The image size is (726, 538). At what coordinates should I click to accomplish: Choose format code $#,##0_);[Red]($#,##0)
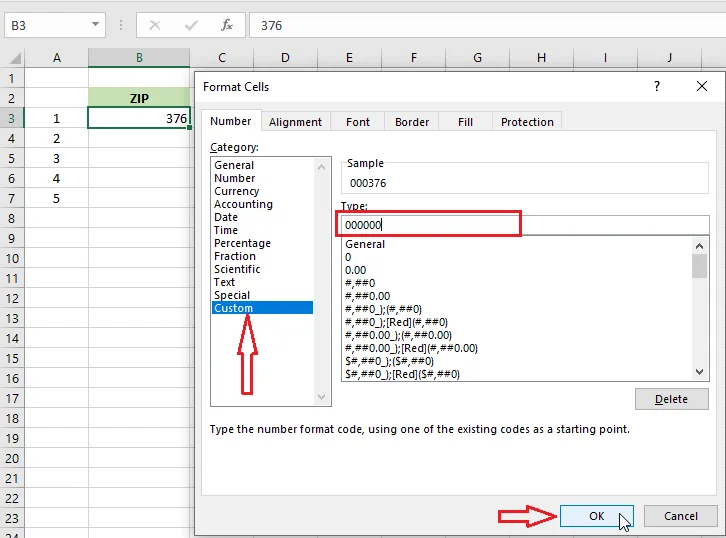[x=517, y=374]
